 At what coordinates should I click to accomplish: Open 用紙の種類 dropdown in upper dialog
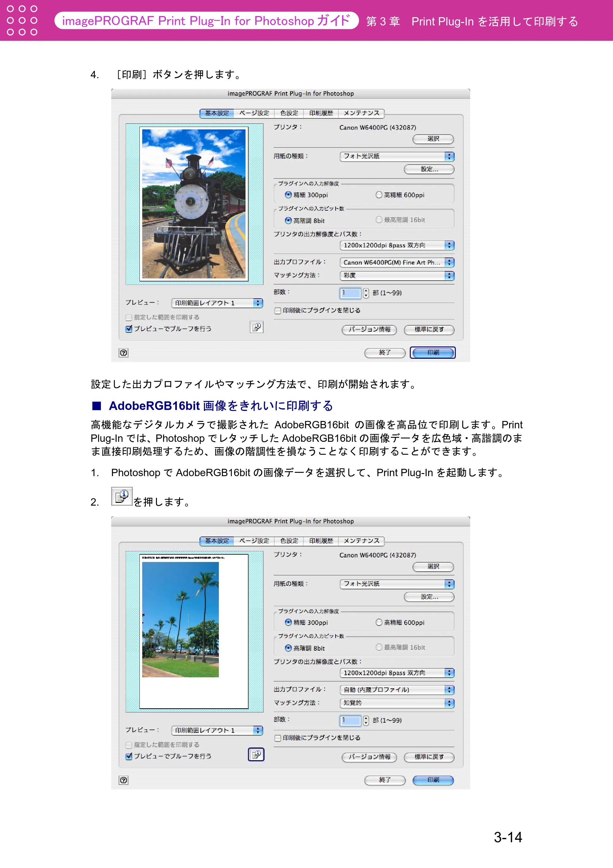point(397,156)
